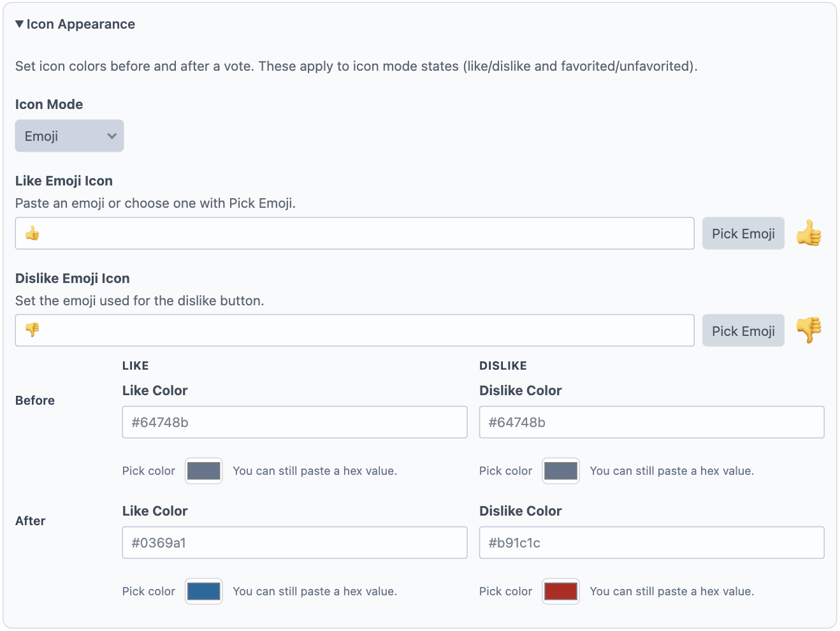Screen dimensions: 840x631
Task: Open the Before Like color picker swatch
Action: coord(203,470)
